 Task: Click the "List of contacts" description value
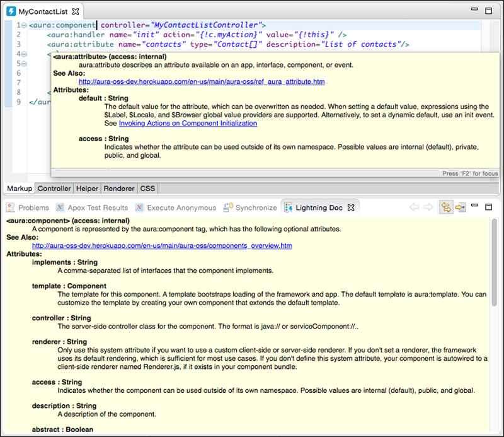click(x=360, y=44)
